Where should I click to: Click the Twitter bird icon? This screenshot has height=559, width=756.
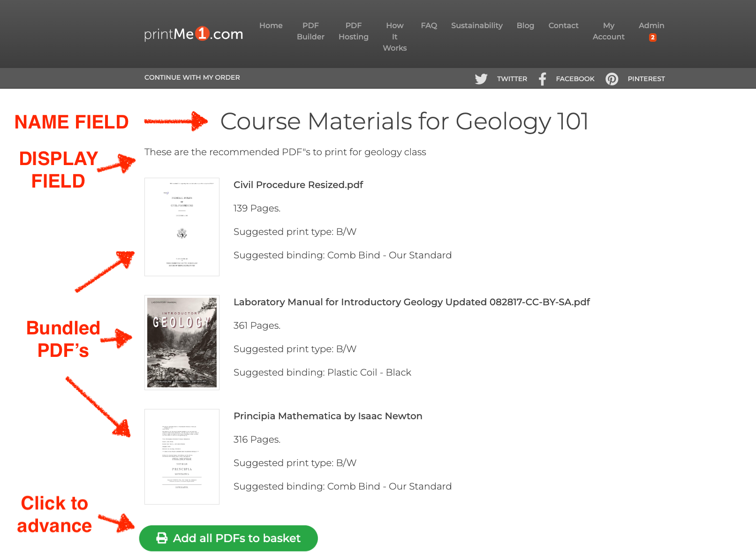point(481,79)
